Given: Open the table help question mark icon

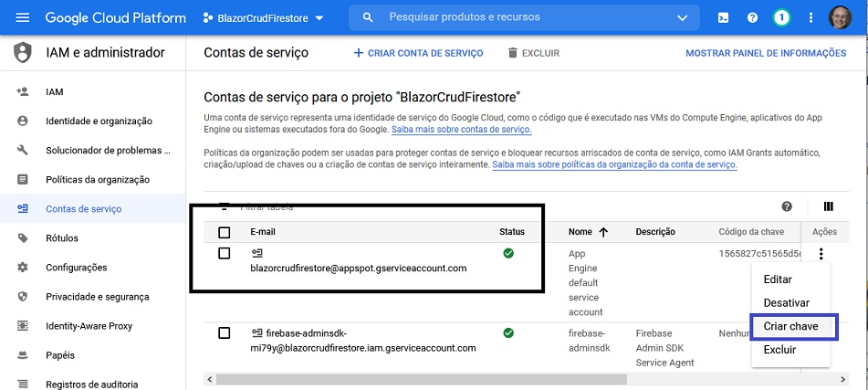Looking at the screenshot, I should (787, 206).
